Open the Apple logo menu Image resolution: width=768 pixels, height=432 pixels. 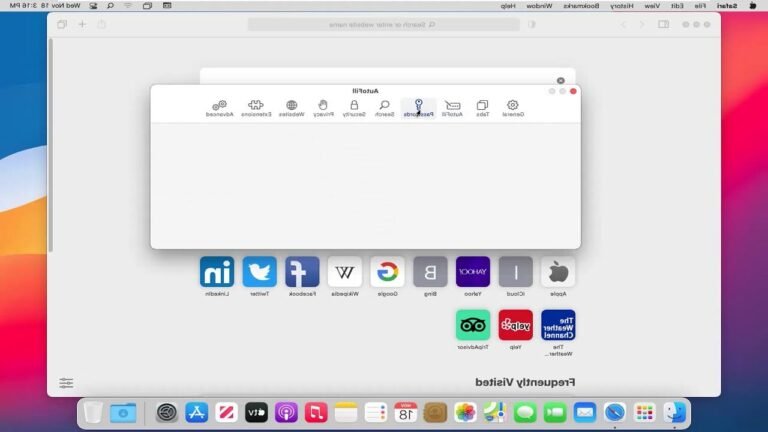point(753,6)
